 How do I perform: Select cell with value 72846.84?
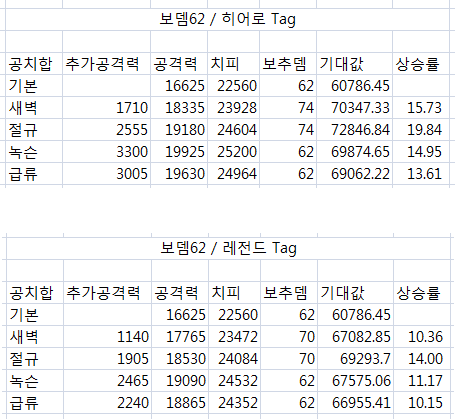(x=354, y=129)
